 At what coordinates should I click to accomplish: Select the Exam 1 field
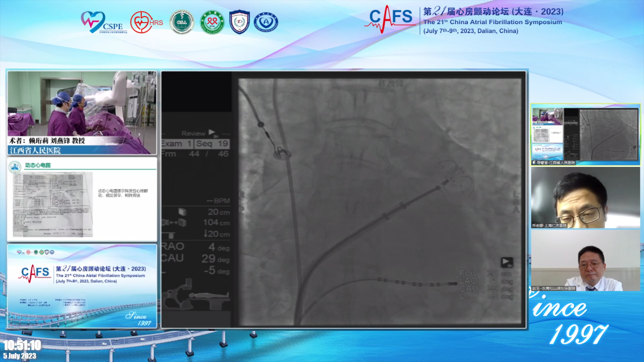pos(177,144)
